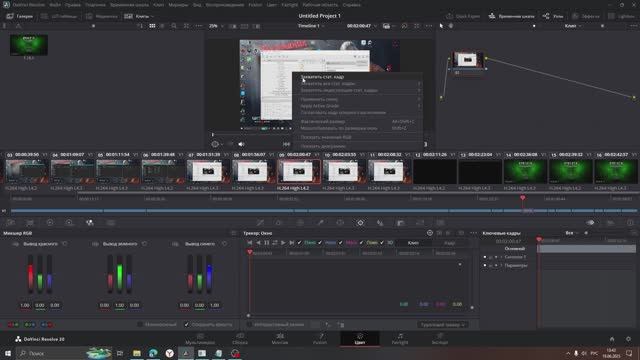
Task: Reset the Вывод зеленого channel
Action: (144, 244)
